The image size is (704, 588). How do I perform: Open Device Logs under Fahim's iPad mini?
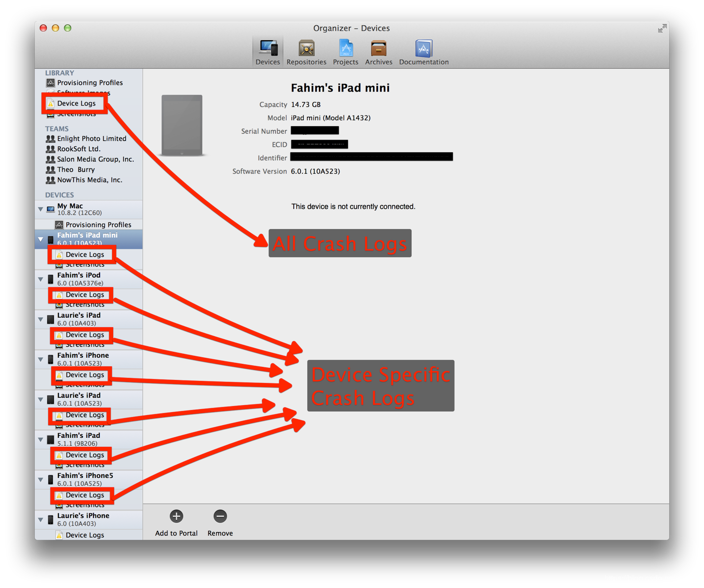(x=80, y=254)
